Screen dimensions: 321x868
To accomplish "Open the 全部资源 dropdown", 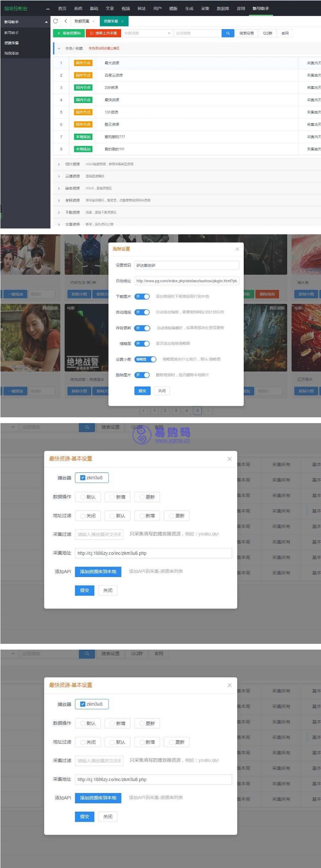I will tap(147, 33).
